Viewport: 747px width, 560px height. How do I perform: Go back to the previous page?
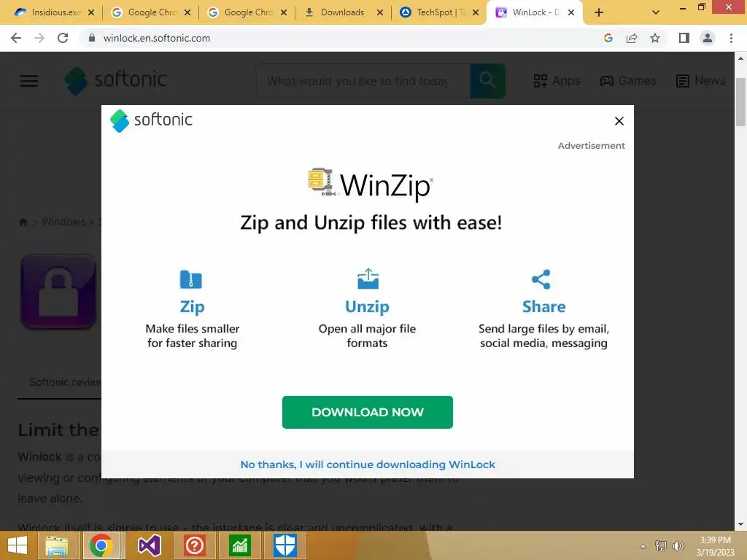click(16, 38)
